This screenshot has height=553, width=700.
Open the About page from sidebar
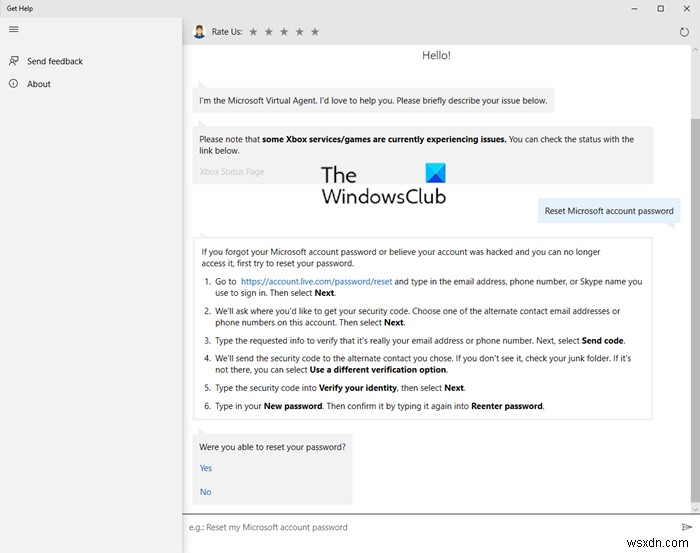(39, 84)
